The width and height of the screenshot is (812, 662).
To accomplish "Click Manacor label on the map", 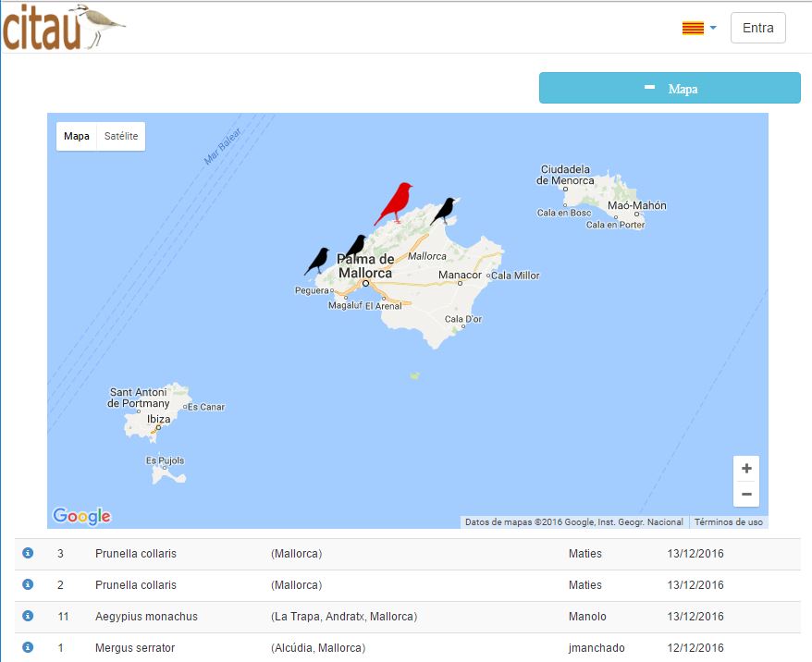I will click(x=460, y=275).
